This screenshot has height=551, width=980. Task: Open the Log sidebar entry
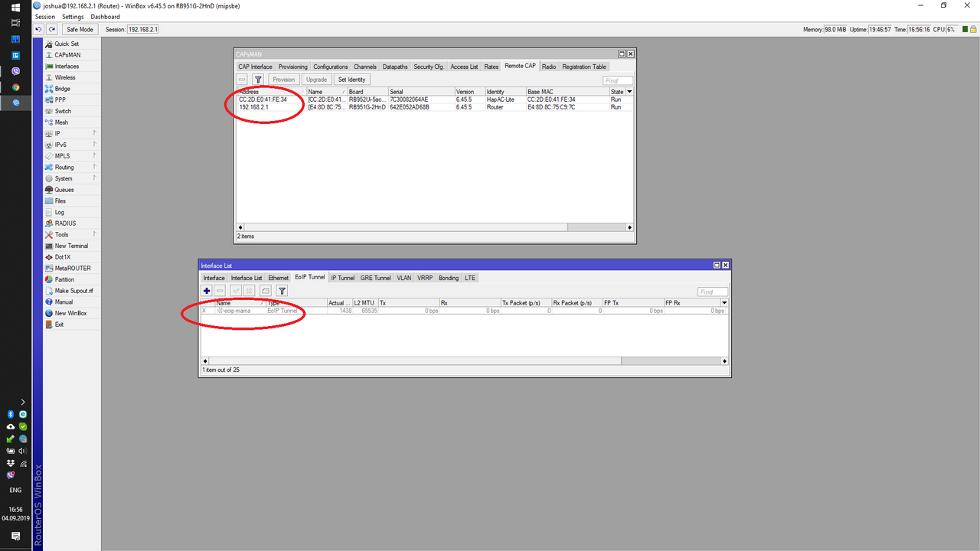point(60,212)
